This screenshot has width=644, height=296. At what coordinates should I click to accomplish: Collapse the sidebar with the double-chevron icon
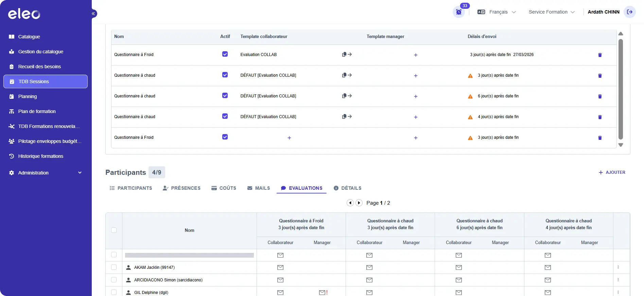coord(93,14)
